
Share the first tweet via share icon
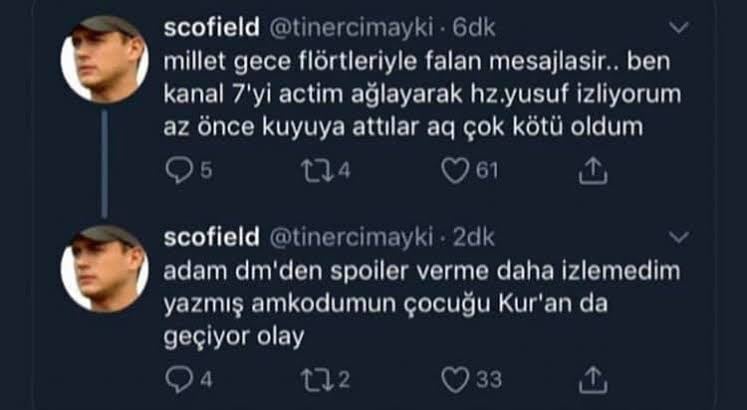point(593,172)
